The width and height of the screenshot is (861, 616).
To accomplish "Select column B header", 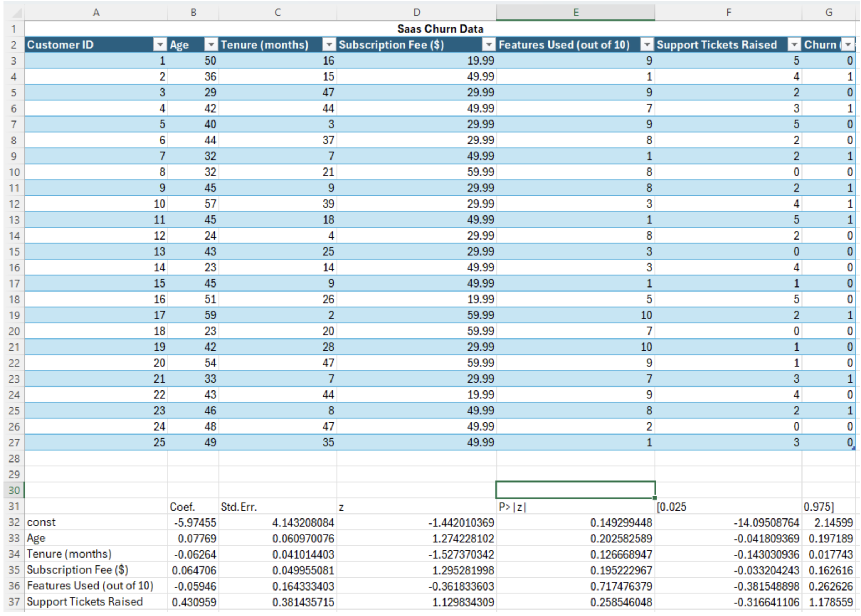I will click(x=193, y=13).
